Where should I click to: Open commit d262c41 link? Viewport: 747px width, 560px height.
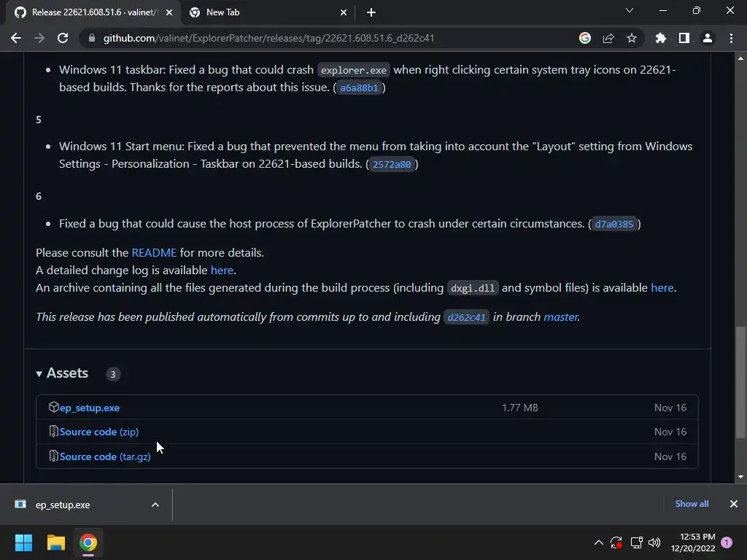(x=466, y=317)
